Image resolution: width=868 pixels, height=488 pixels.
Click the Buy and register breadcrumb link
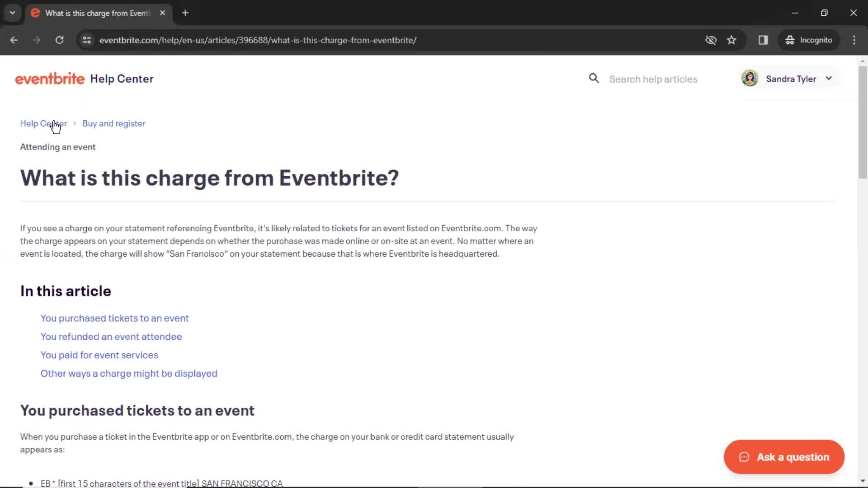point(114,123)
